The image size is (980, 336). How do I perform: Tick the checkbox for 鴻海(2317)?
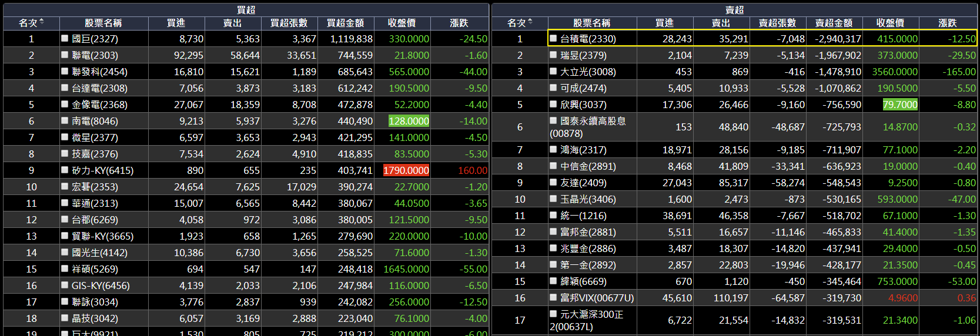(x=553, y=149)
